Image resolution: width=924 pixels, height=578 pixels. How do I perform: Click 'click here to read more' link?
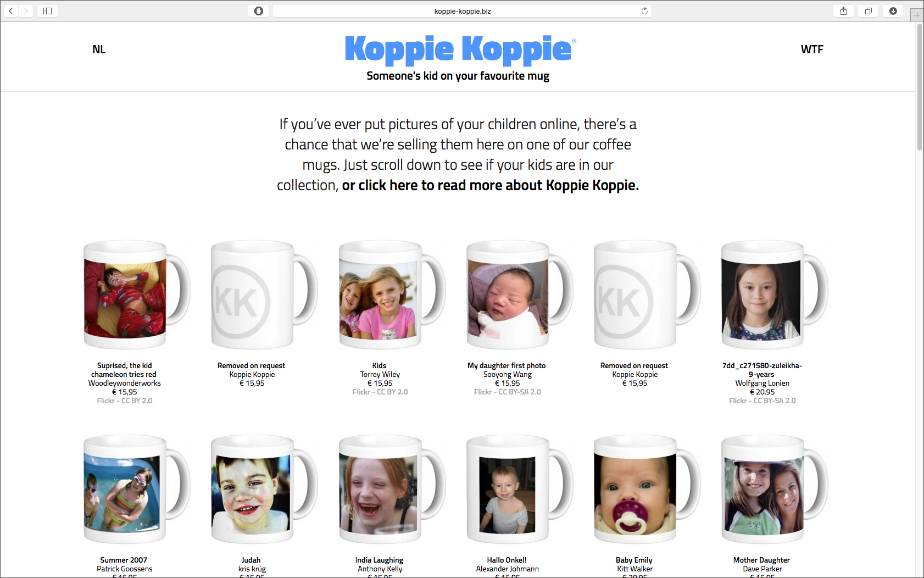coord(490,185)
